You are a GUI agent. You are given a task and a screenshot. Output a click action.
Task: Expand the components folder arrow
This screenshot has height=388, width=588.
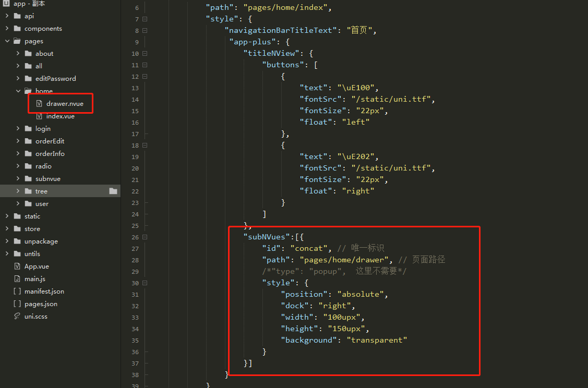(7, 29)
